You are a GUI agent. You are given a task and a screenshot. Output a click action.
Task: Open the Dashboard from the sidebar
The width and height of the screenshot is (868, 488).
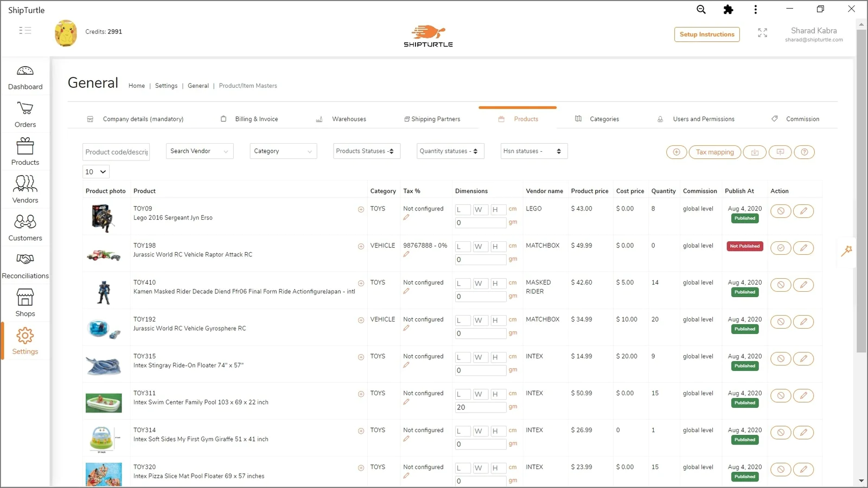(x=25, y=78)
